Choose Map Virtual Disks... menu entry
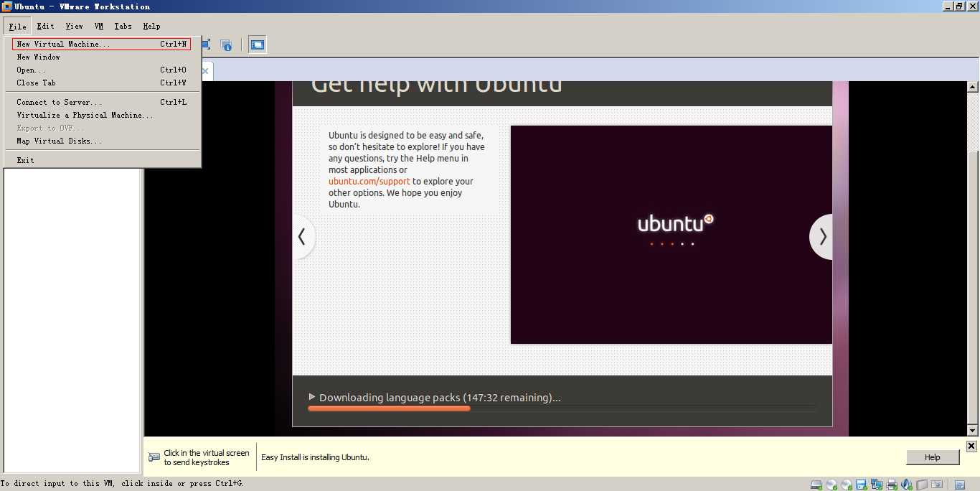 (101, 141)
